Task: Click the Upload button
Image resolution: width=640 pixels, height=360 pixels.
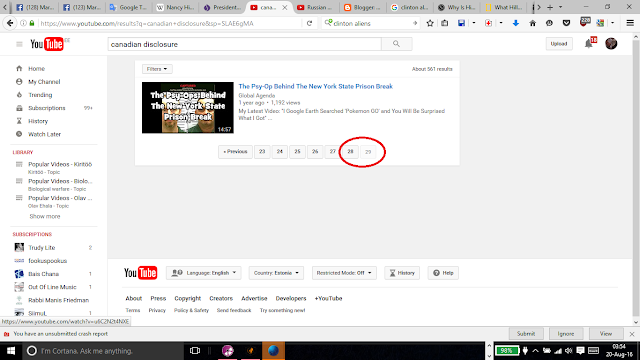Action: [559, 44]
